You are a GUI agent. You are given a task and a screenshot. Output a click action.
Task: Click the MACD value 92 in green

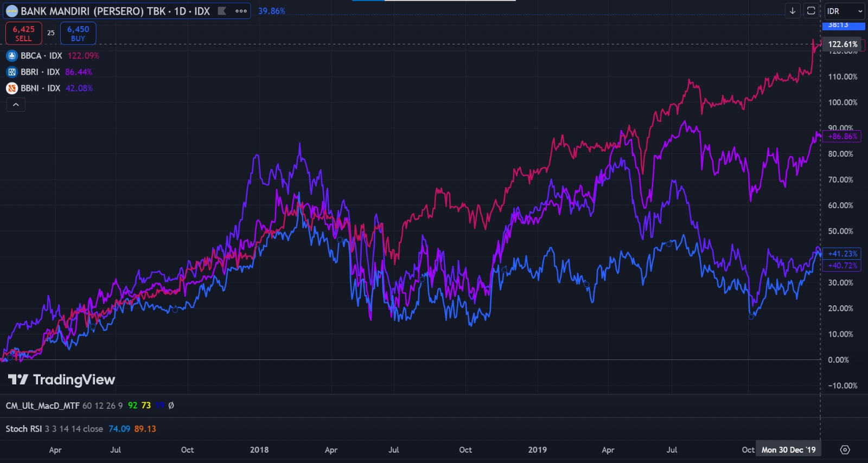click(x=132, y=406)
